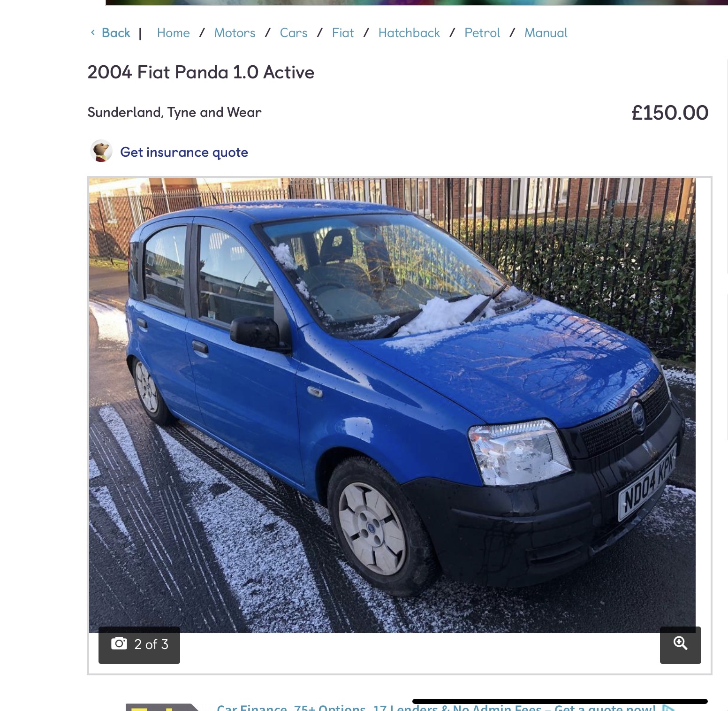
Task: Open the Fiat breadcrumb category
Action: point(343,33)
